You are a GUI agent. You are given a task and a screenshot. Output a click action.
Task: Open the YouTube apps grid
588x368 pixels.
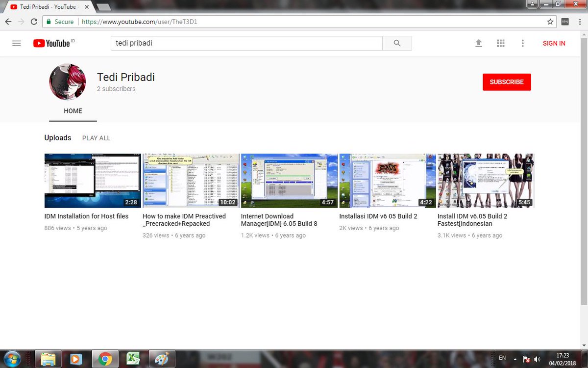[500, 43]
